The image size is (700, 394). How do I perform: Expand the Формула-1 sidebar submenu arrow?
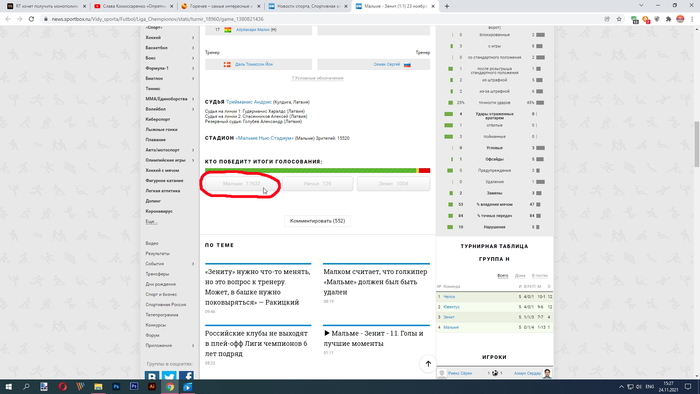pos(193,68)
